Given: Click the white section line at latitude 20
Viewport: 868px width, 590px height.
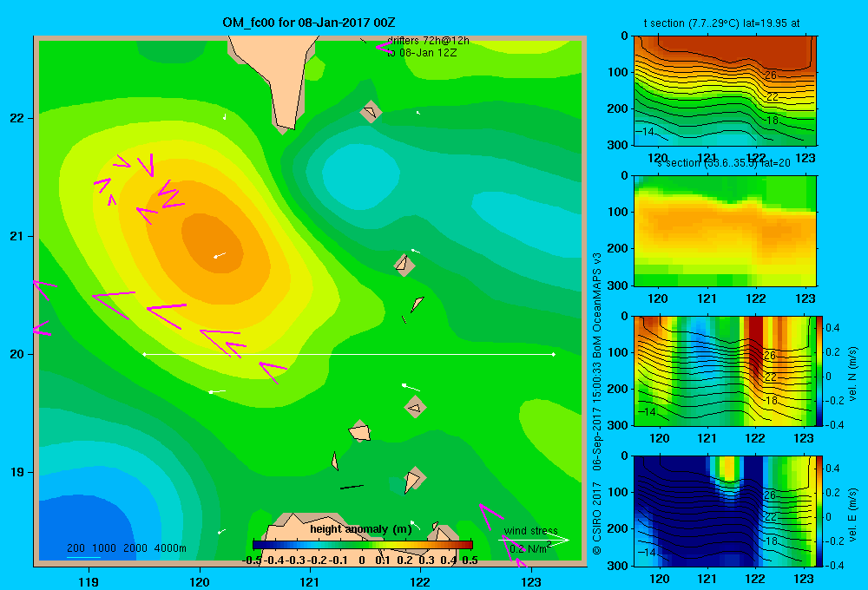Looking at the screenshot, I should 349,354.
